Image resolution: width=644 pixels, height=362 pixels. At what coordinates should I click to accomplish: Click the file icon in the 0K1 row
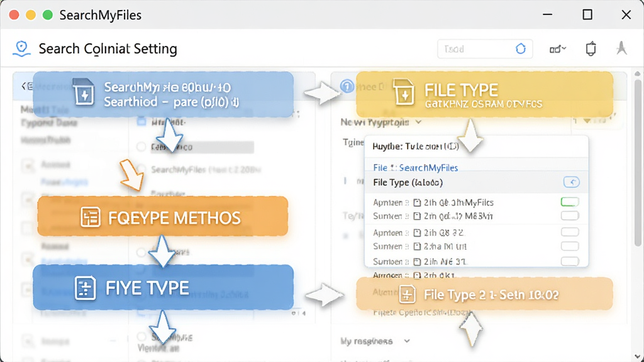417,275
